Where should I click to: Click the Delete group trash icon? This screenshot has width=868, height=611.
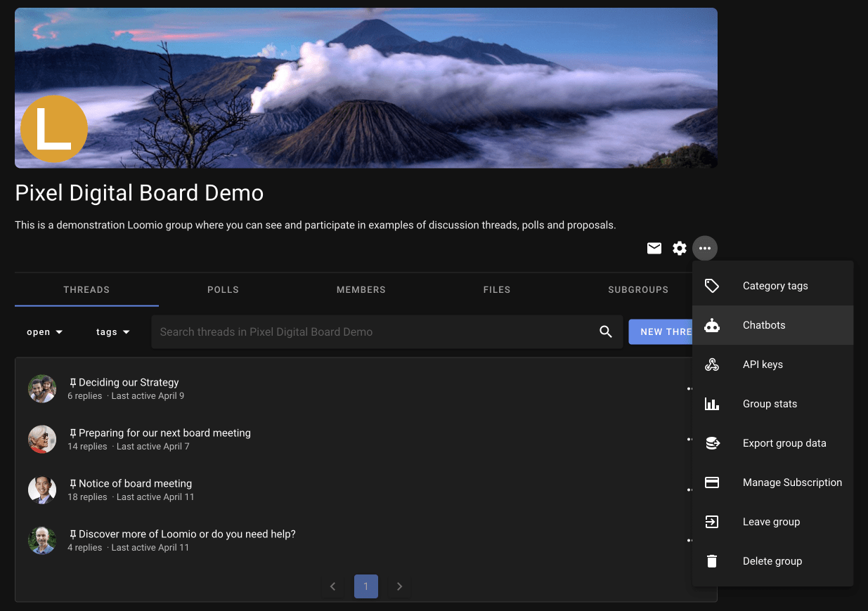[712, 561]
